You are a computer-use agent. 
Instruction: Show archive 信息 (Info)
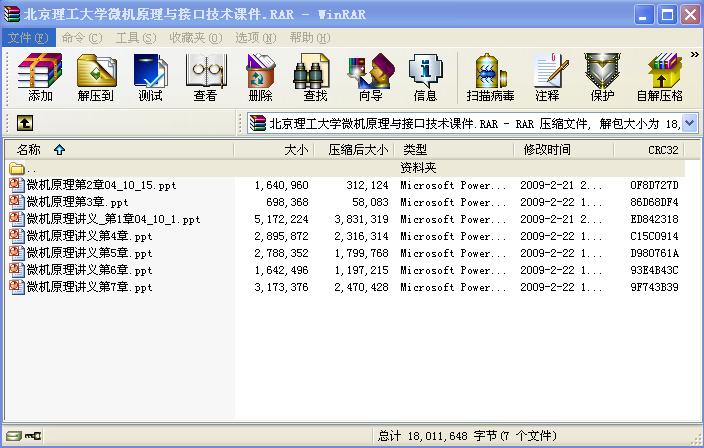click(425, 77)
